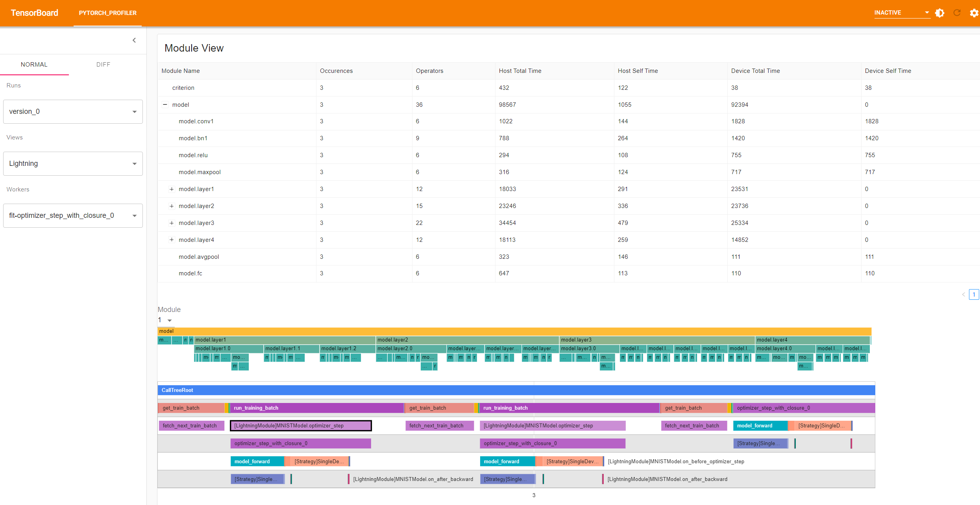Select the PYTORCH_PROFILER tab
980x505 pixels.
pyautogui.click(x=107, y=13)
